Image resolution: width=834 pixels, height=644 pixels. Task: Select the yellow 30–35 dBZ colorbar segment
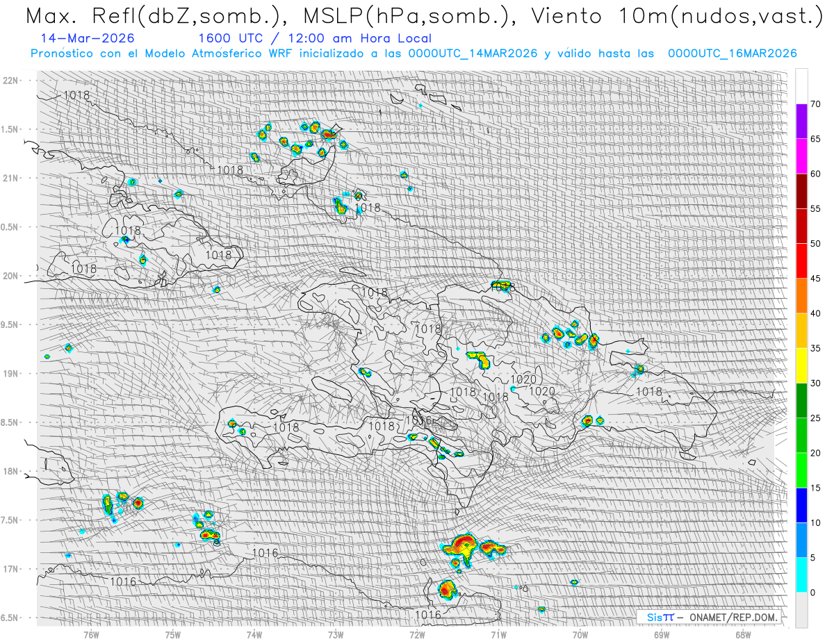[801, 365]
